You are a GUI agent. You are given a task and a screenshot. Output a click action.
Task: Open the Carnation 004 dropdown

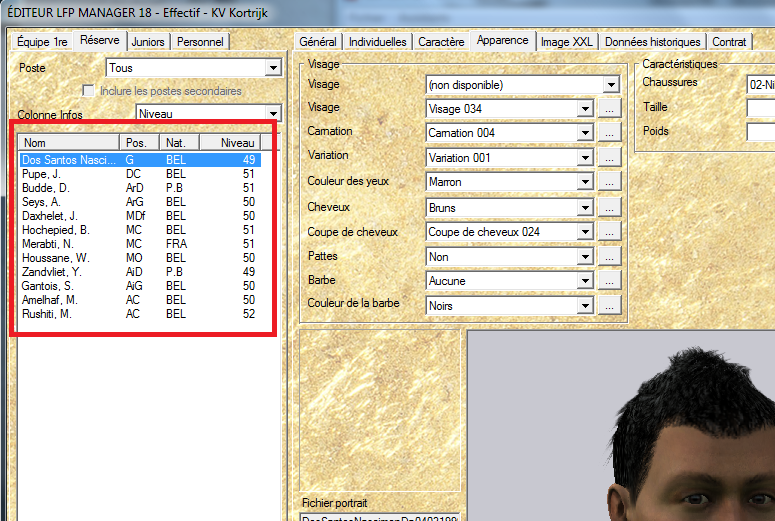(509, 132)
